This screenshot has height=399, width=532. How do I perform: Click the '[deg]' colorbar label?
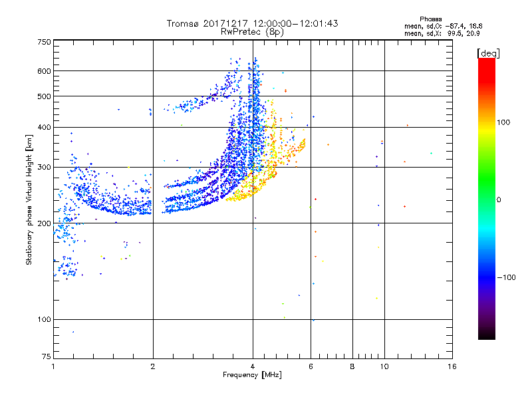pos(488,53)
